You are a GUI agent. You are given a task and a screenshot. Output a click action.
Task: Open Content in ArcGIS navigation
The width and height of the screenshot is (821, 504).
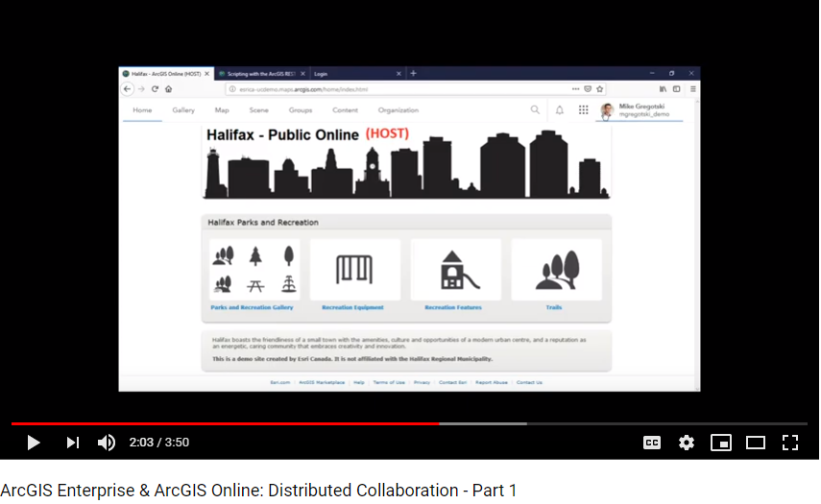tap(345, 110)
